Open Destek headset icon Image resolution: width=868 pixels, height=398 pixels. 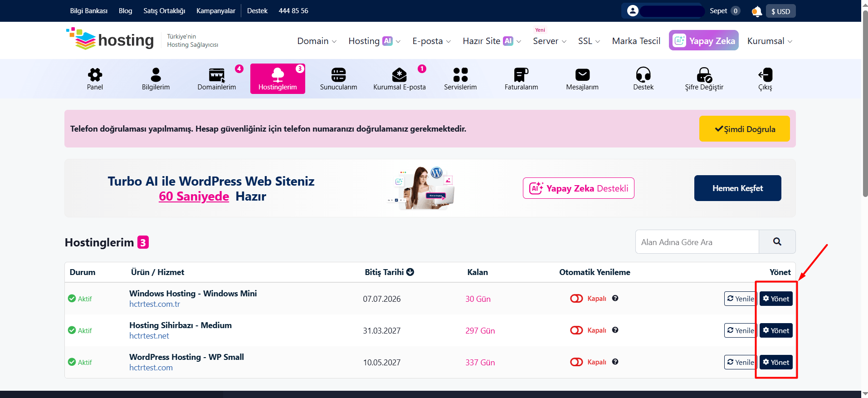pos(643,74)
